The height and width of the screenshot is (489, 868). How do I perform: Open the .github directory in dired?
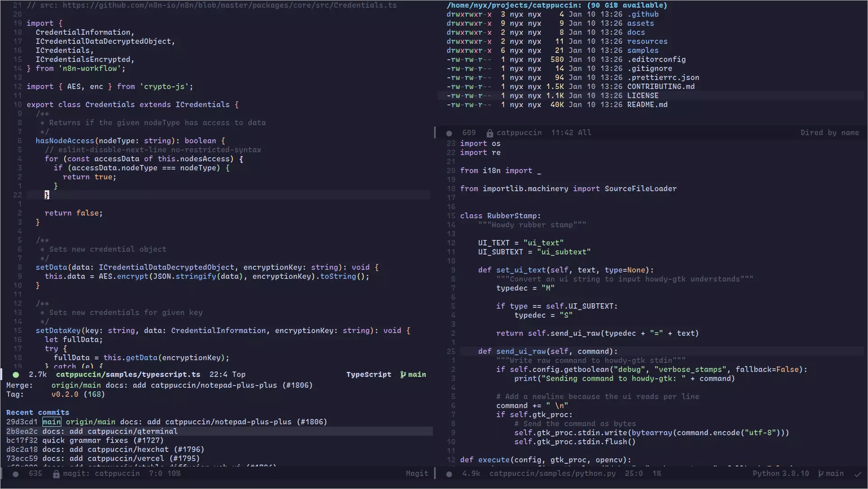coord(642,14)
